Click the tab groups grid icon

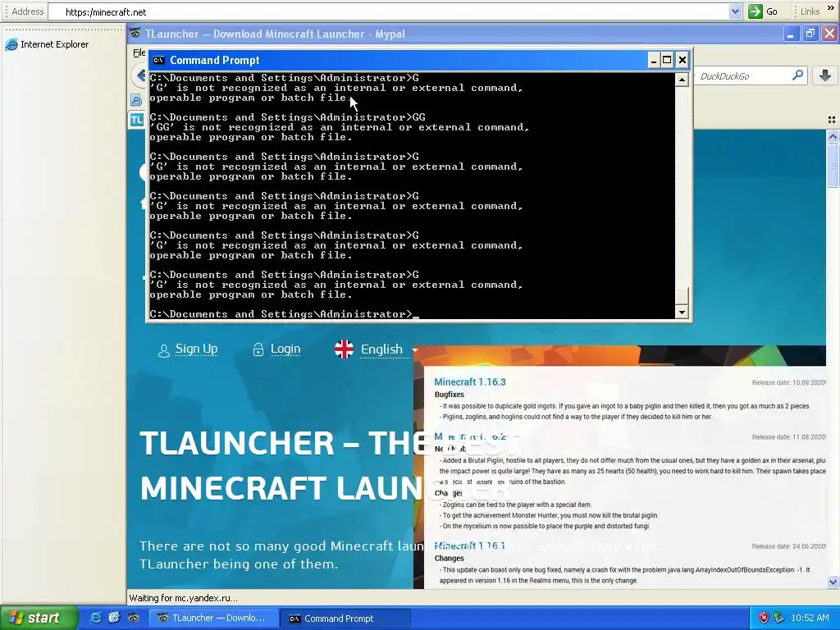pyautogui.click(x=832, y=120)
